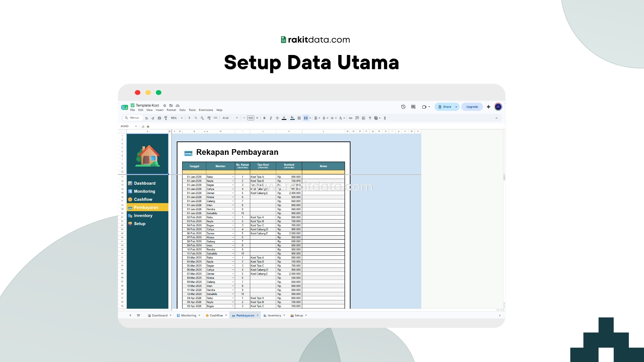
Task: Apply currency format with dollar icon
Action: 189,118
